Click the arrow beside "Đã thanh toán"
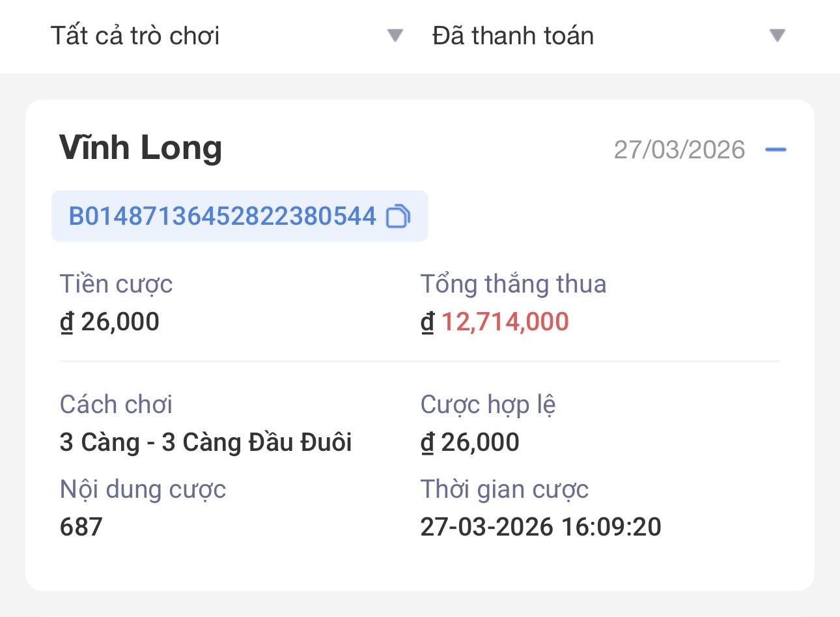This screenshot has width=840, height=617. point(777,35)
